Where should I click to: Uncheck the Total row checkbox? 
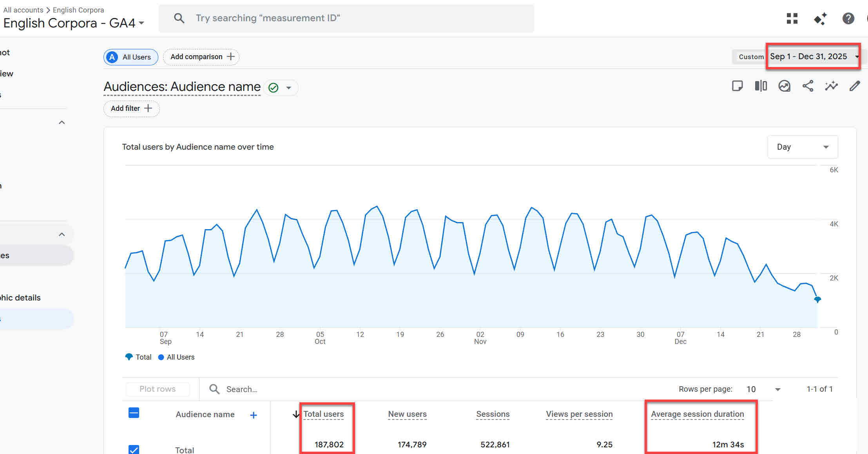coord(134,449)
